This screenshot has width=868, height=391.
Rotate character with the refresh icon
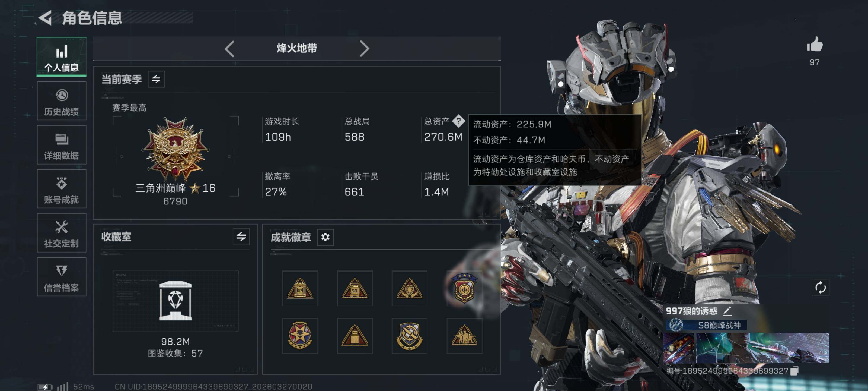coord(820,288)
